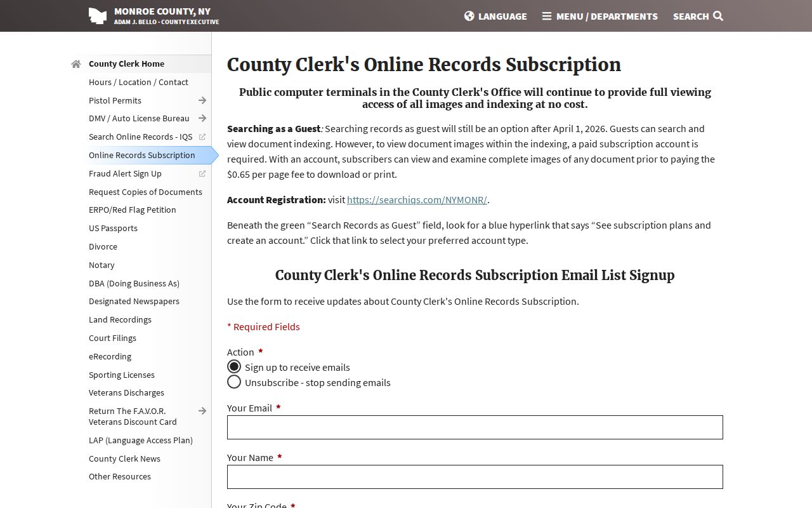Open the searchiqs.com/NYMONR link
812x508 pixels.
click(417, 199)
